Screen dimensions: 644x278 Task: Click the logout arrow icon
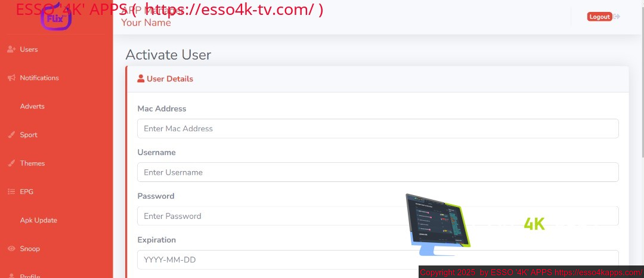click(x=617, y=17)
